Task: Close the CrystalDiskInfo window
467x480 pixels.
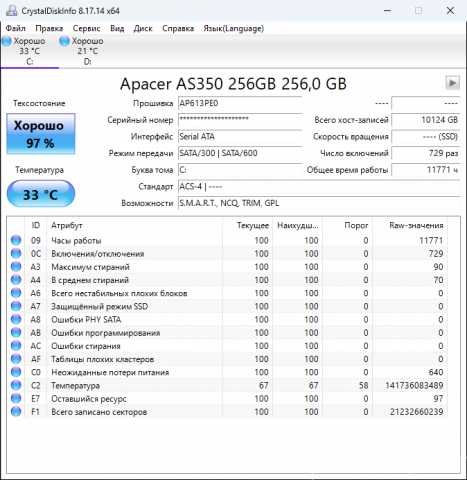Action: tap(450, 11)
